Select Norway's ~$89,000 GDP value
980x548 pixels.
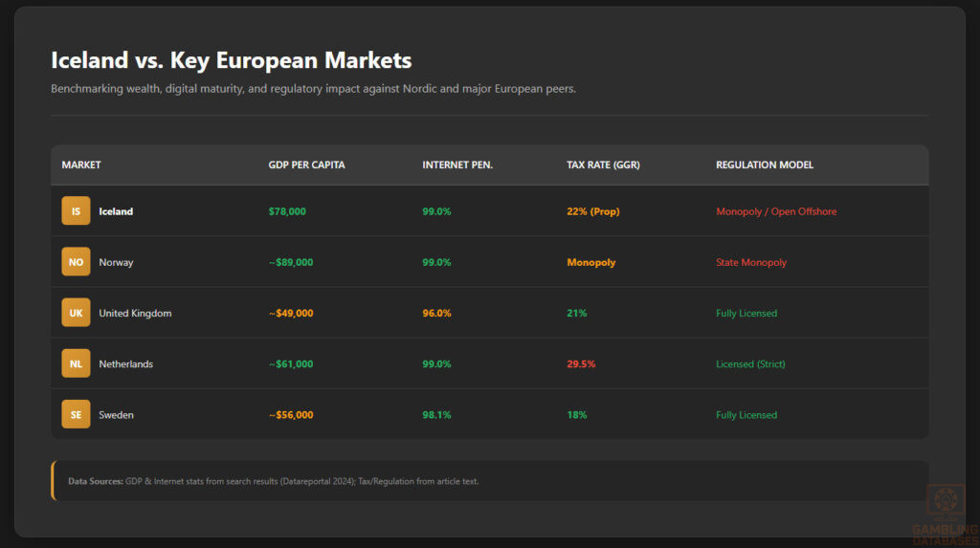point(291,262)
